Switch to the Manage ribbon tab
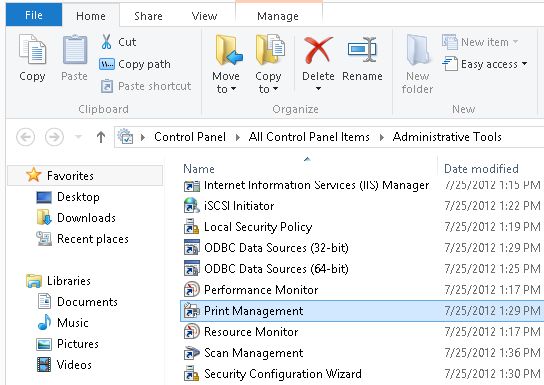The width and height of the screenshot is (544, 385). click(x=278, y=16)
